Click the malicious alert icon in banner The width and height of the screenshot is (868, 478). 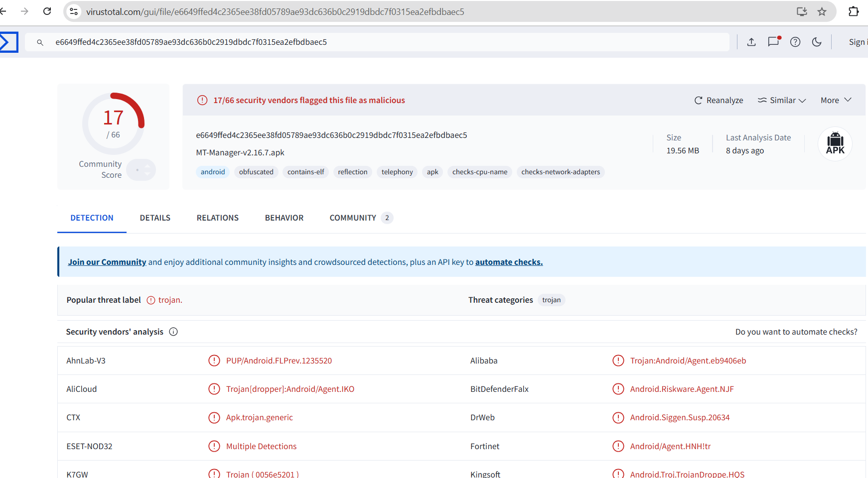tap(202, 100)
